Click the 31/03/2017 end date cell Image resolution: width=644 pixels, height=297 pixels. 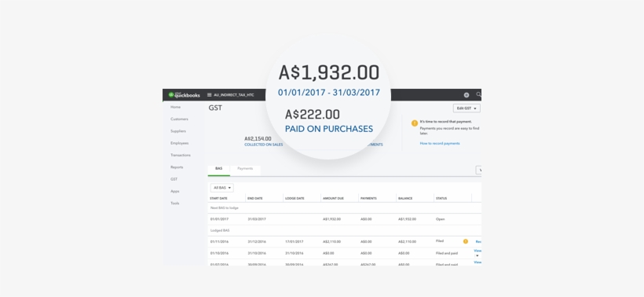coord(257,219)
